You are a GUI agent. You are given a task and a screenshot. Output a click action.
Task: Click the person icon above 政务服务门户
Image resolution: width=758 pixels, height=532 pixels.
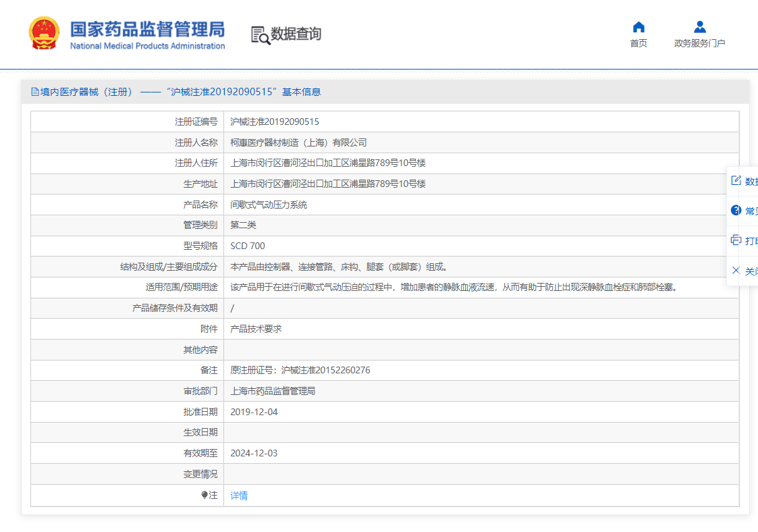[699, 27]
